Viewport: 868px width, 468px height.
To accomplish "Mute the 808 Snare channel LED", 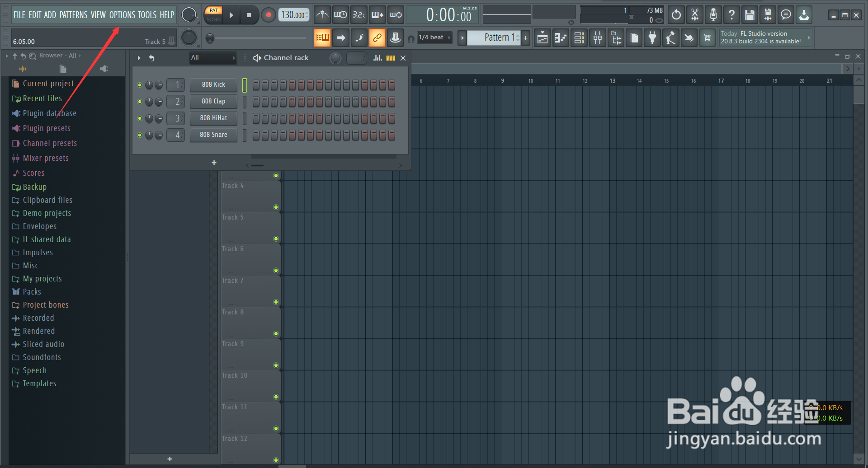I will coord(140,135).
